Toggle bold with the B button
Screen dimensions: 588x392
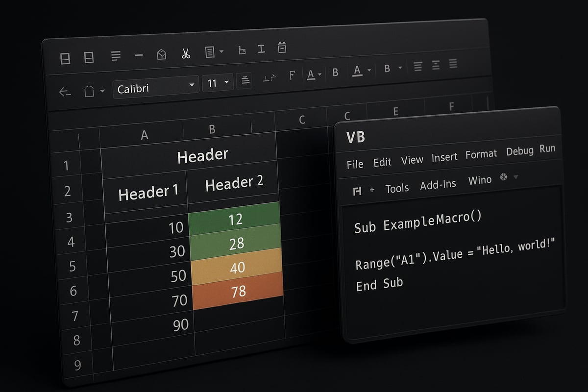[335, 72]
